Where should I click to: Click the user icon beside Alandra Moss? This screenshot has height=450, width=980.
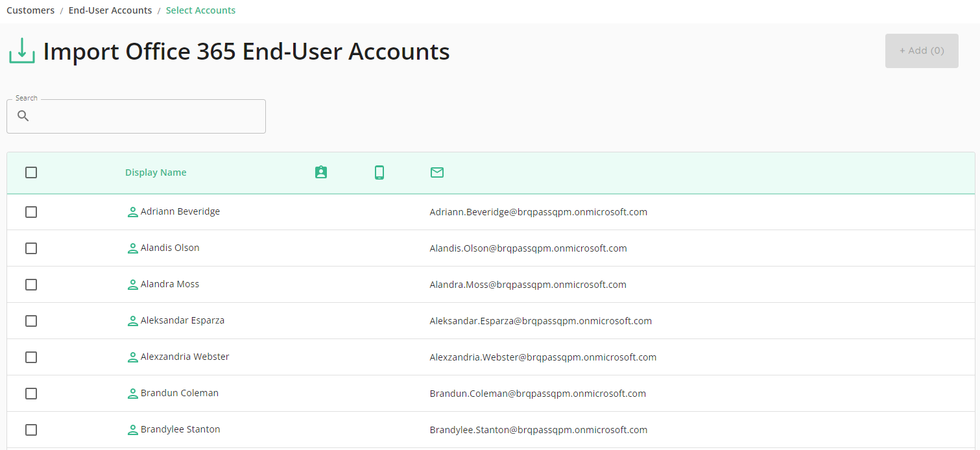coord(133,285)
